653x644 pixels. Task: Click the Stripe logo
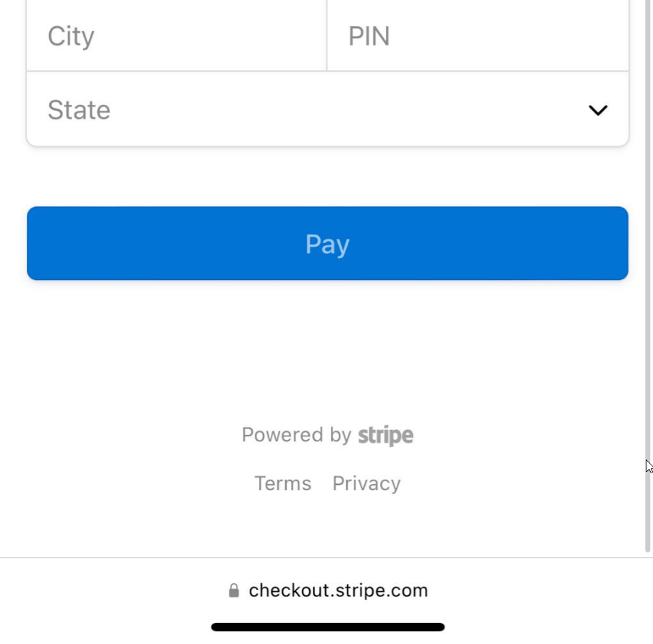pyautogui.click(x=386, y=435)
